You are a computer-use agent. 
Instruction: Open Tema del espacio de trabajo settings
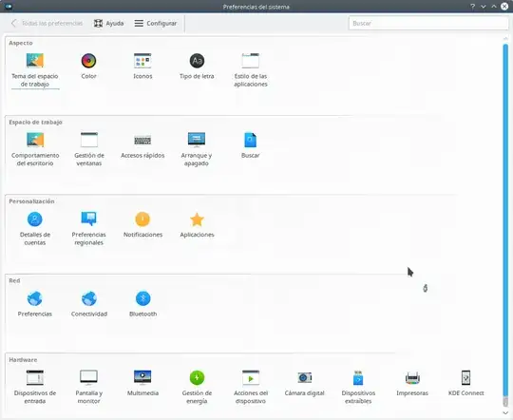(x=35, y=70)
